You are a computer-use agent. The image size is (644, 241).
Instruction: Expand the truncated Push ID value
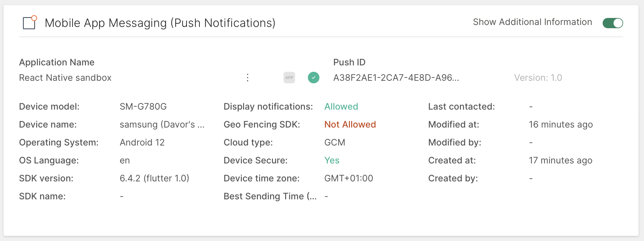[396, 78]
